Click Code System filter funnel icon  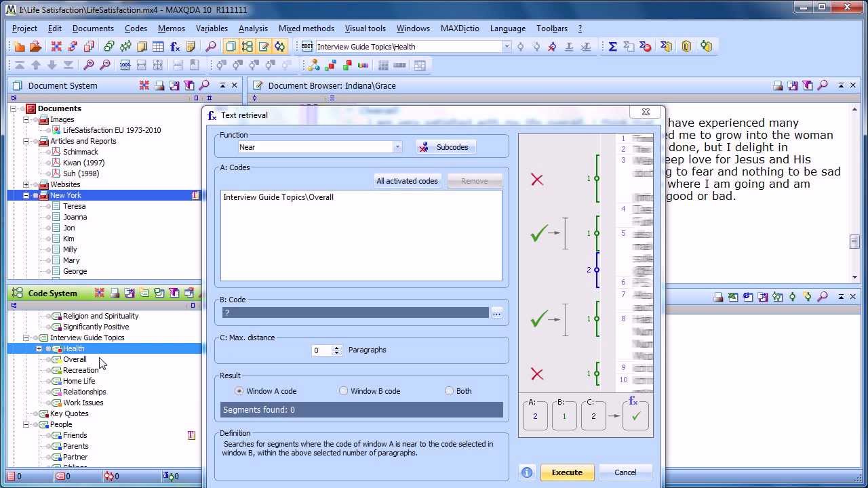click(174, 293)
